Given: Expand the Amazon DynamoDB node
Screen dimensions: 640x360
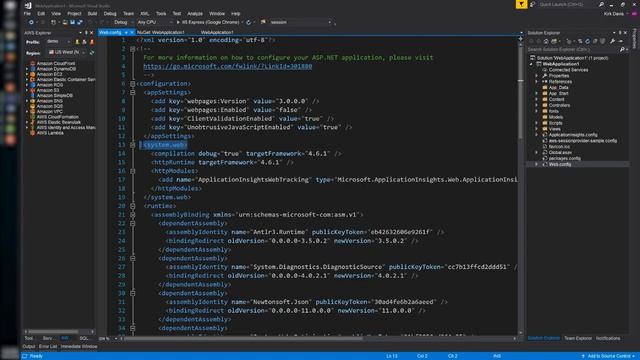Looking at the screenshot, I should click(27, 69).
